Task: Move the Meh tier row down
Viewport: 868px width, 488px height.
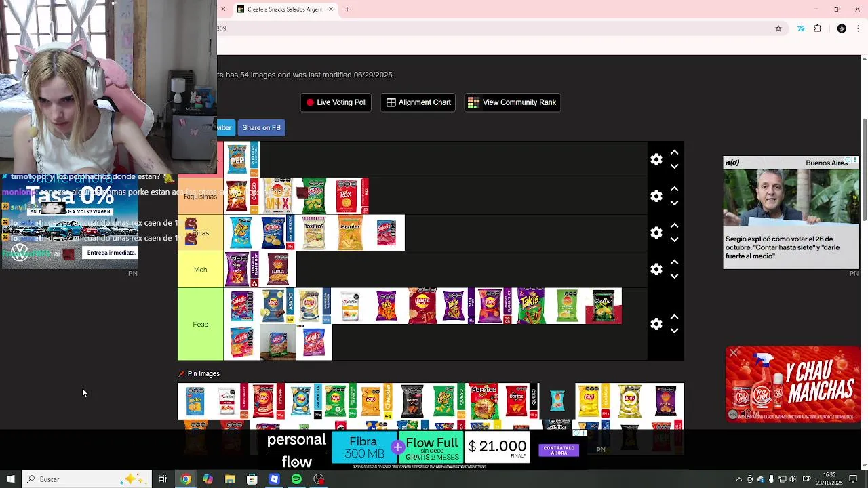Action: point(674,276)
